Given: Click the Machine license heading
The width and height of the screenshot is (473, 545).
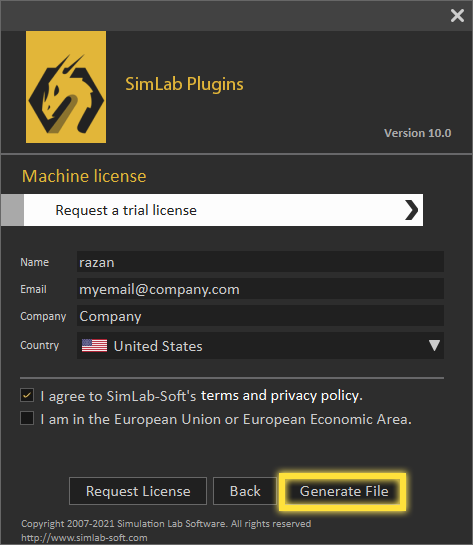Looking at the screenshot, I should tap(84, 176).
